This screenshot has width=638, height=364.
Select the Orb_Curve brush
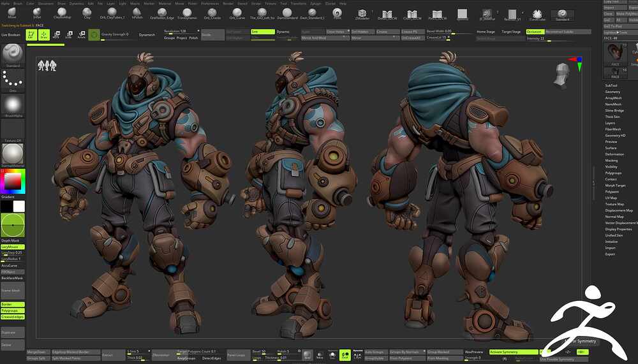pyautogui.click(x=237, y=13)
